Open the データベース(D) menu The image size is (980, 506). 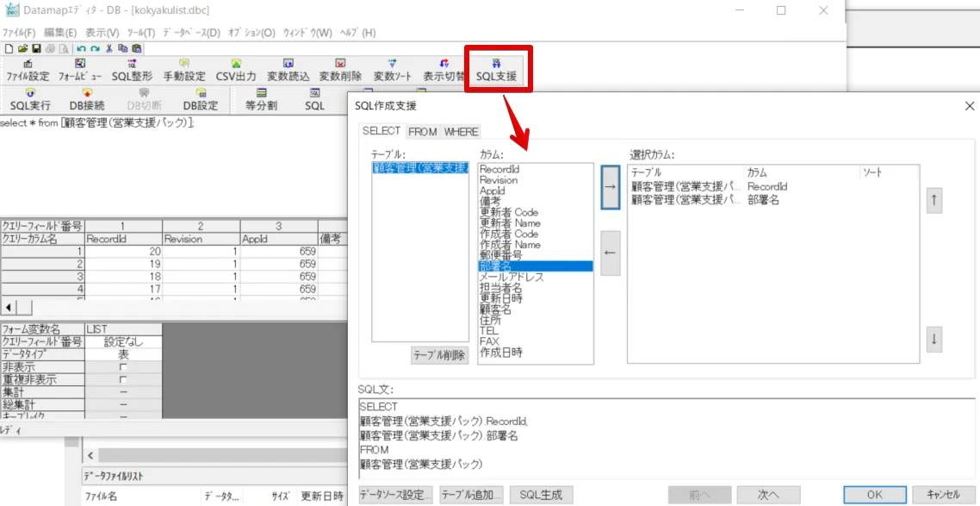coord(191,33)
